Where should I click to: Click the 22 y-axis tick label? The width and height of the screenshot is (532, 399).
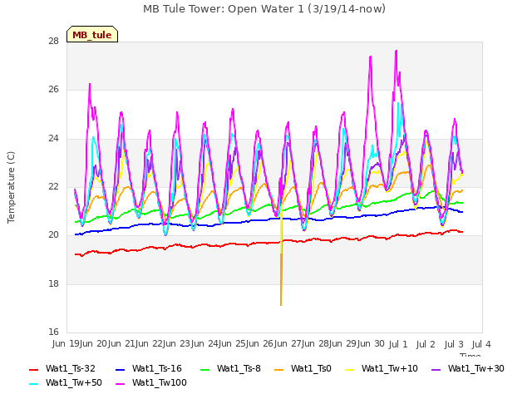click(53, 186)
